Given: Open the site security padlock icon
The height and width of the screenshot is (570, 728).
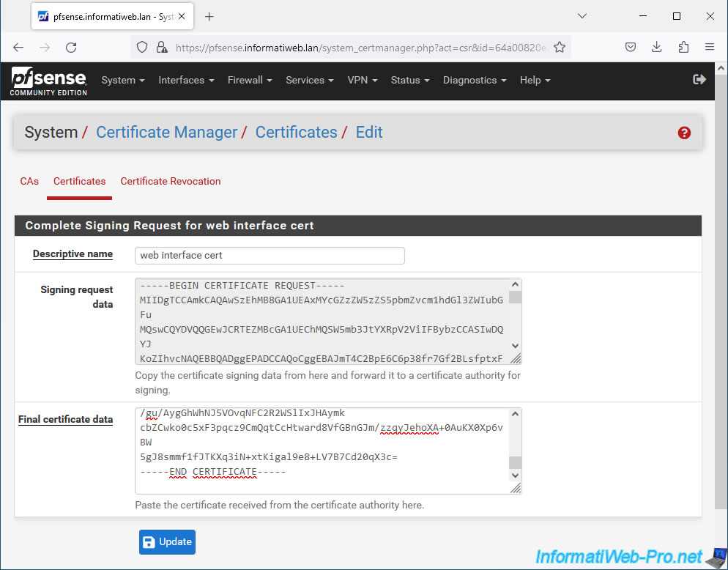Looking at the screenshot, I should [162, 47].
